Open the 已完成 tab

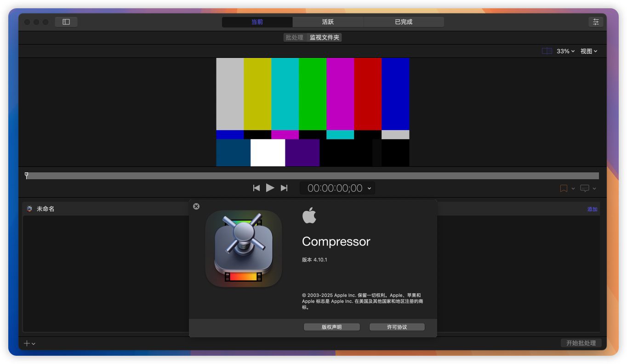click(x=404, y=22)
